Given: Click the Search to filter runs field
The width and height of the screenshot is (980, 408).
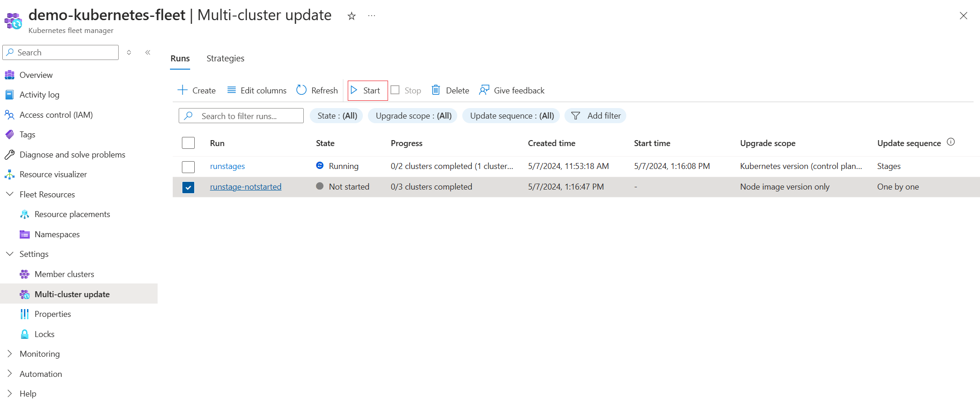Looking at the screenshot, I should pyautogui.click(x=247, y=116).
